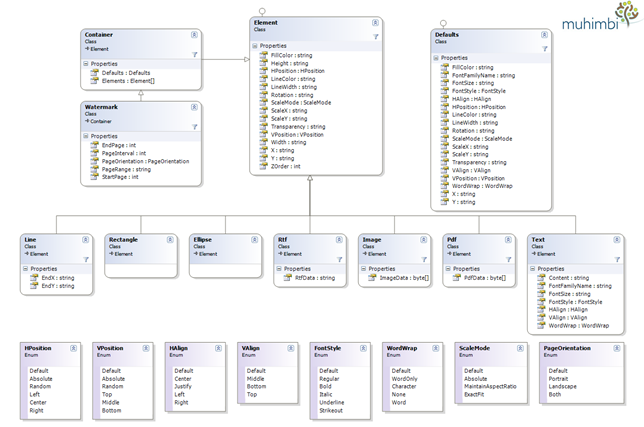Select MaintainAspectRatio in ScaleMode enum
Screen dimensions: 644x427
(490, 386)
